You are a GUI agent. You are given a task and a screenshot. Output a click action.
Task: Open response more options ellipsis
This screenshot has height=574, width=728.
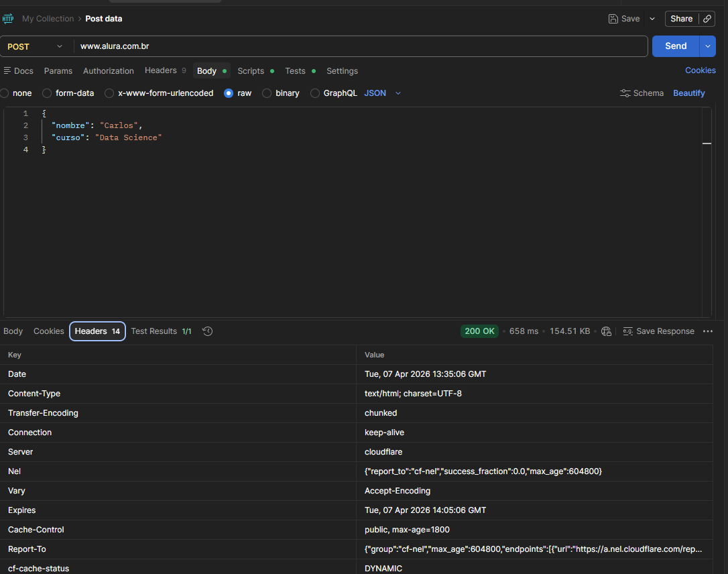[708, 331]
